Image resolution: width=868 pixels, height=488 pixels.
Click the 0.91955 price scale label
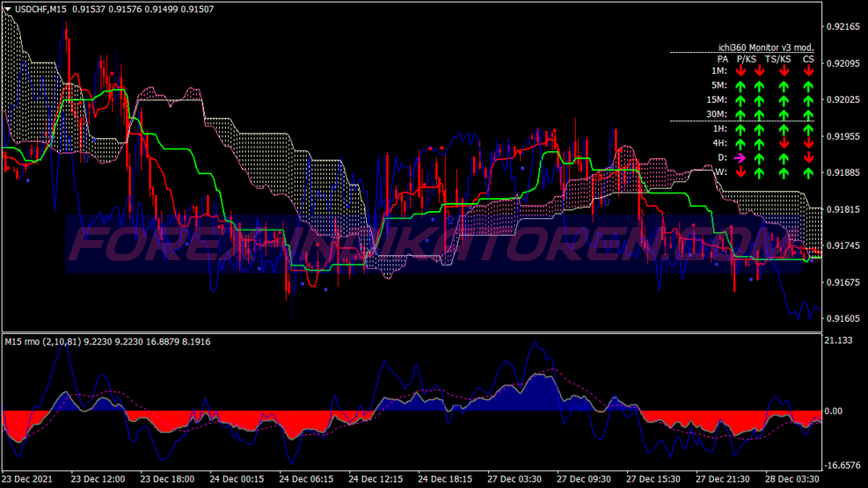(x=843, y=136)
